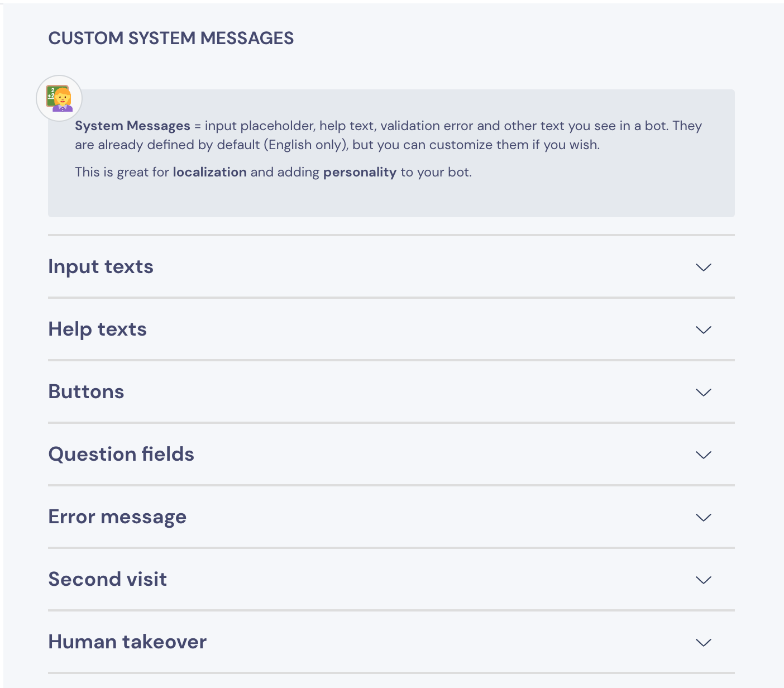Expand the Question fields chevron

click(704, 455)
